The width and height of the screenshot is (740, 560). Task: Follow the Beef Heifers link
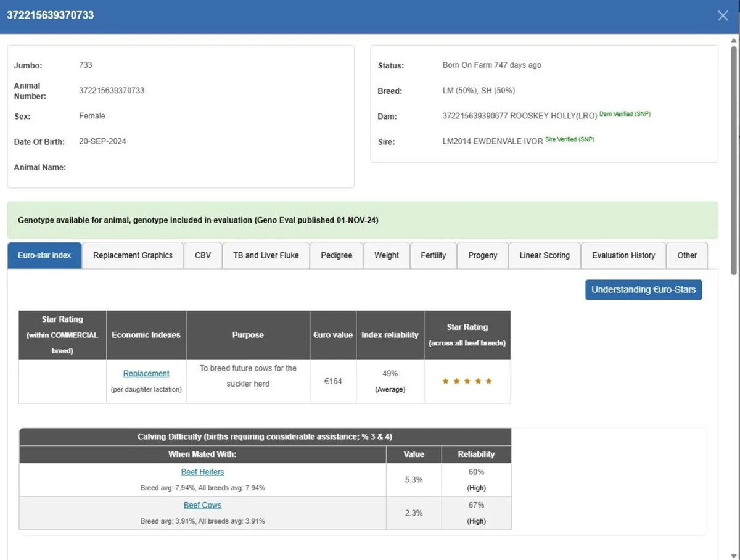click(x=202, y=472)
